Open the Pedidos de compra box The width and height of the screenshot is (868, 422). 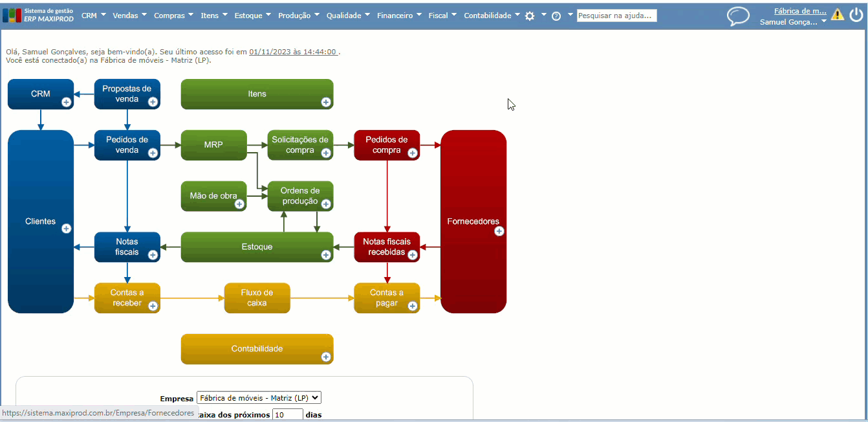point(387,145)
